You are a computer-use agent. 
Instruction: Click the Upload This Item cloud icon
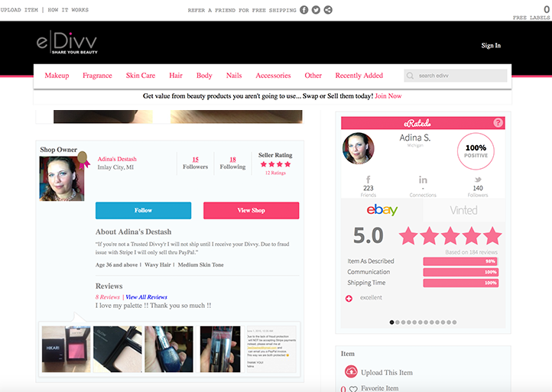point(351,371)
